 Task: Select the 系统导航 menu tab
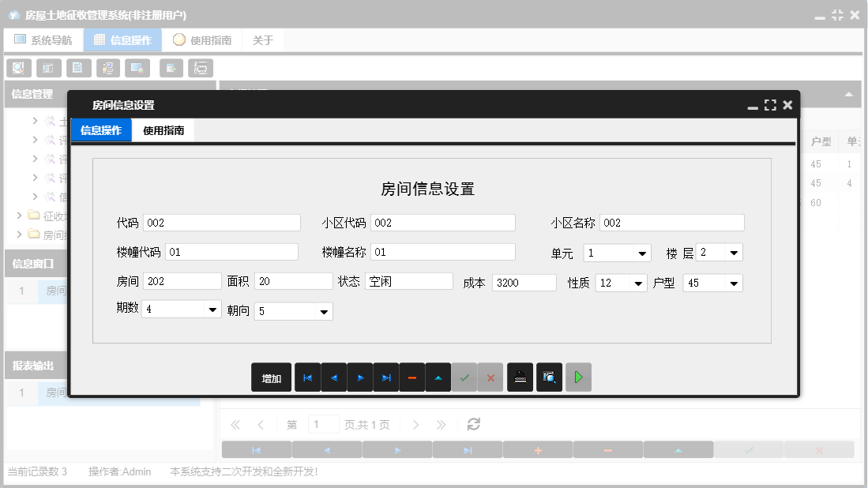[x=43, y=39]
